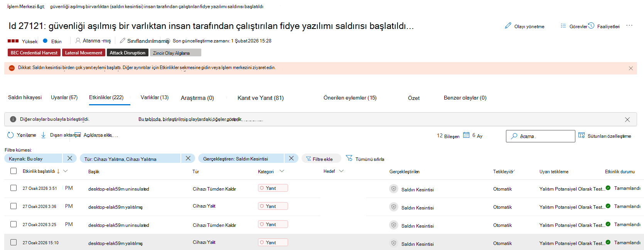
Task: Click shield icon in the 27 Ocak 2026 3:36 row
Action: (x=394, y=207)
